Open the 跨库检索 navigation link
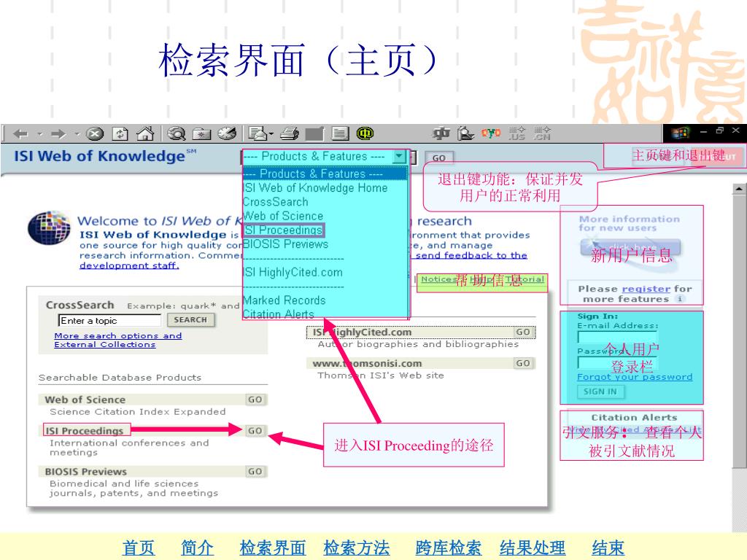This screenshot has height=560, width=747. (449, 548)
